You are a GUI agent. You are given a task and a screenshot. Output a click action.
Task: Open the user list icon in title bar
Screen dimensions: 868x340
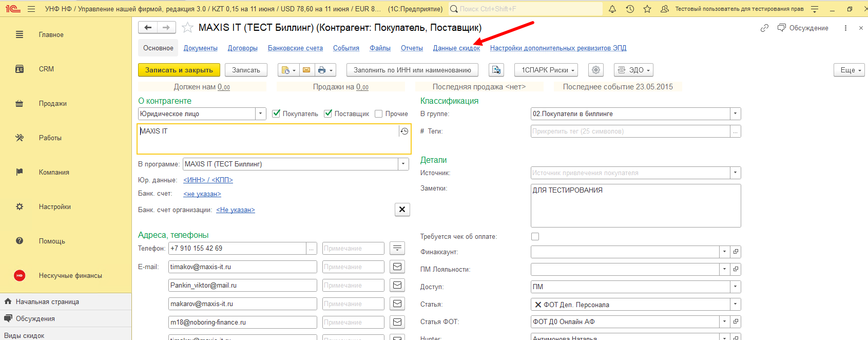coord(665,9)
